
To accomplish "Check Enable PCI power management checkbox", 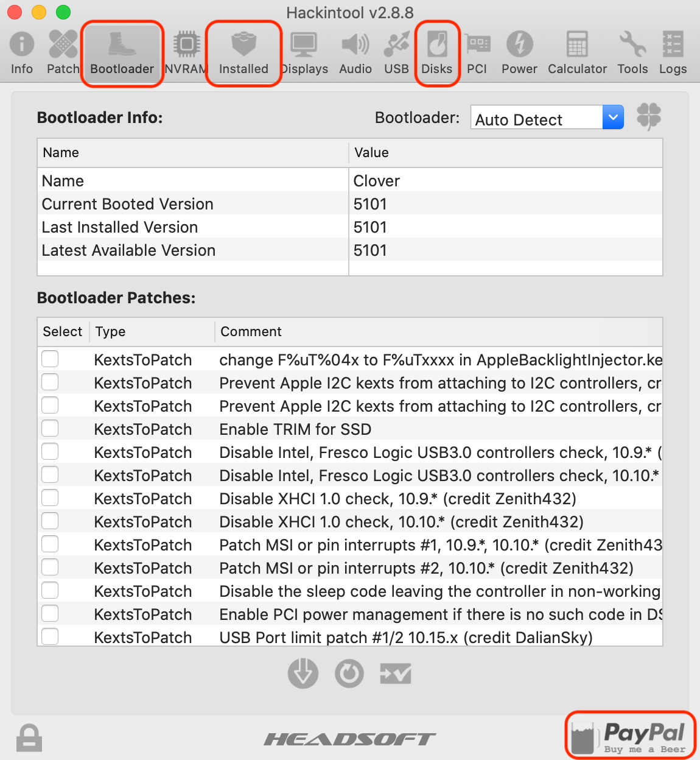I will 50,613.
